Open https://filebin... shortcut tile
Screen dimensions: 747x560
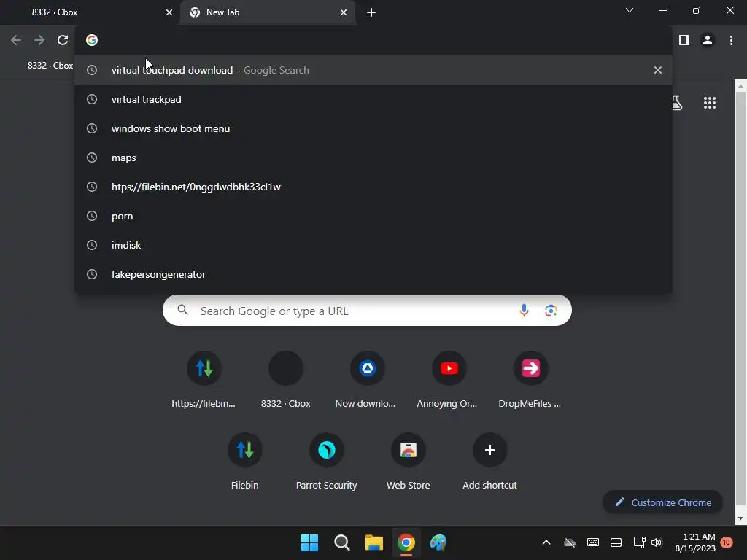204,380
